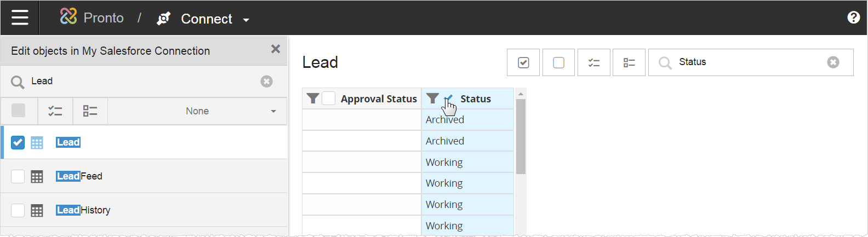This screenshot has width=868, height=237.
Task: Click the filter icon on Status column
Action: coord(432,99)
